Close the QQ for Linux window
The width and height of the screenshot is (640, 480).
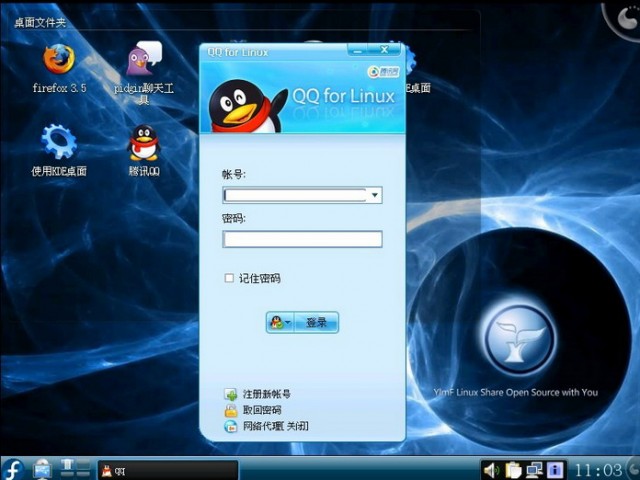click(x=384, y=50)
